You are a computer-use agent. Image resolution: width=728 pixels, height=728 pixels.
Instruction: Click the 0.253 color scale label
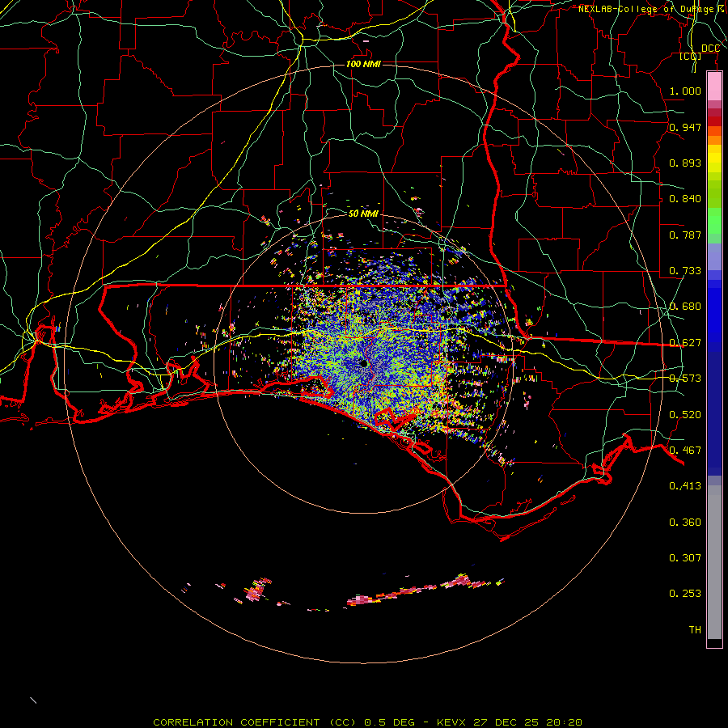click(x=685, y=594)
